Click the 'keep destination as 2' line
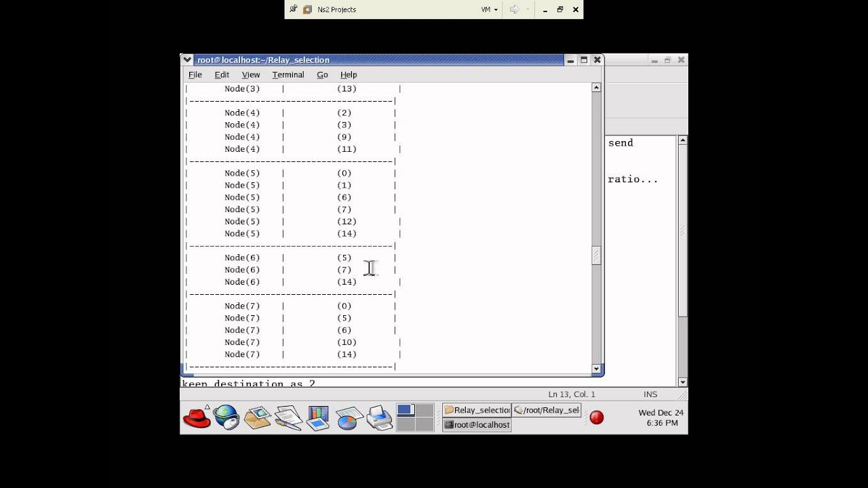Image resolution: width=868 pixels, height=488 pixels. [x=248, y=384]
